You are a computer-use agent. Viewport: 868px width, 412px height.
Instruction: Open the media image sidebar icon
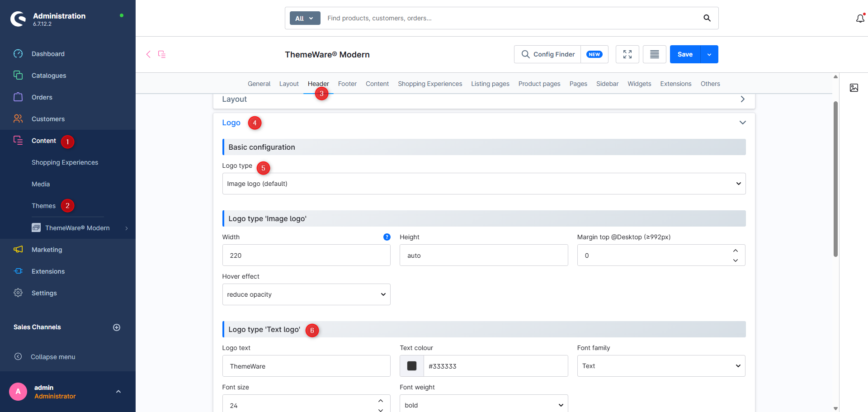point(854,88)
